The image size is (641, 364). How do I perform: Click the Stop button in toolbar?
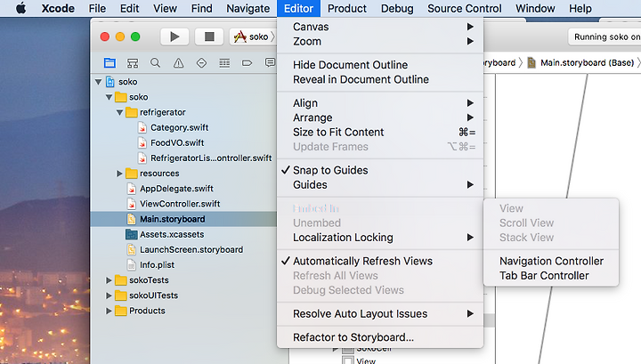[x=209, y=36]
